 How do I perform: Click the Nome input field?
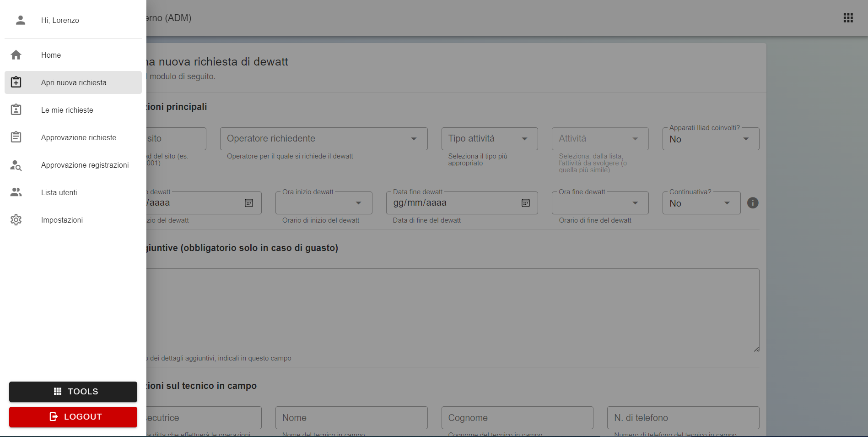[351, 418]
